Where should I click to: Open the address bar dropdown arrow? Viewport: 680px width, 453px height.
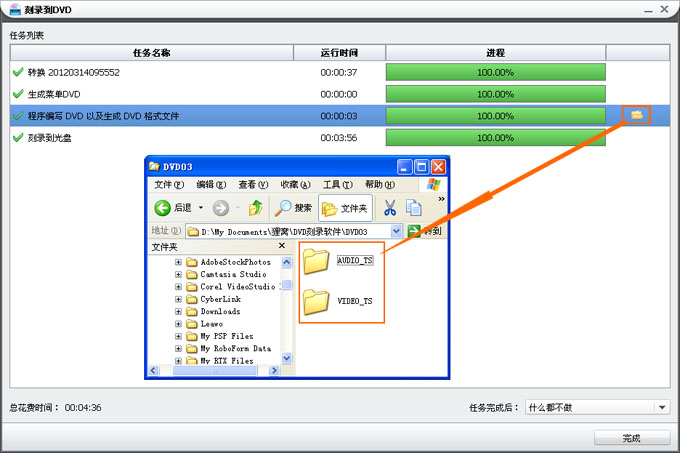pyautogui.click(x=397, y=231)
